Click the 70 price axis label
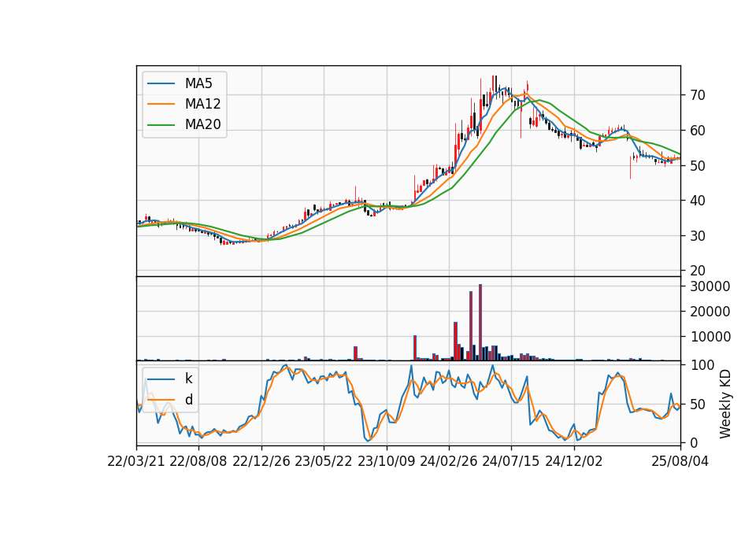 click(698, 95)
